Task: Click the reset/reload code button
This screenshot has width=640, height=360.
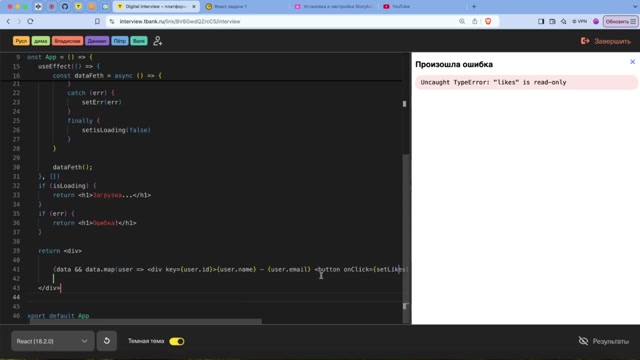Action: (x=107, y=341)
